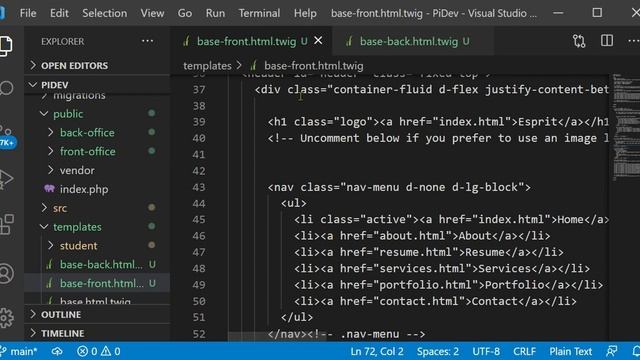The width and height of the screenshot is (640, 360).
Task: Open the Run and Debug view
Action: (6, 179)
